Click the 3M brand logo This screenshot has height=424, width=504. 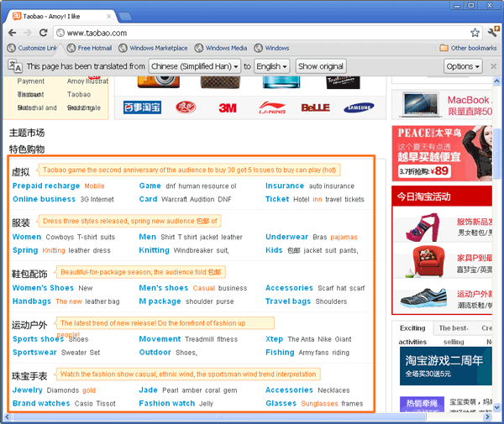[x=228, y=107]
